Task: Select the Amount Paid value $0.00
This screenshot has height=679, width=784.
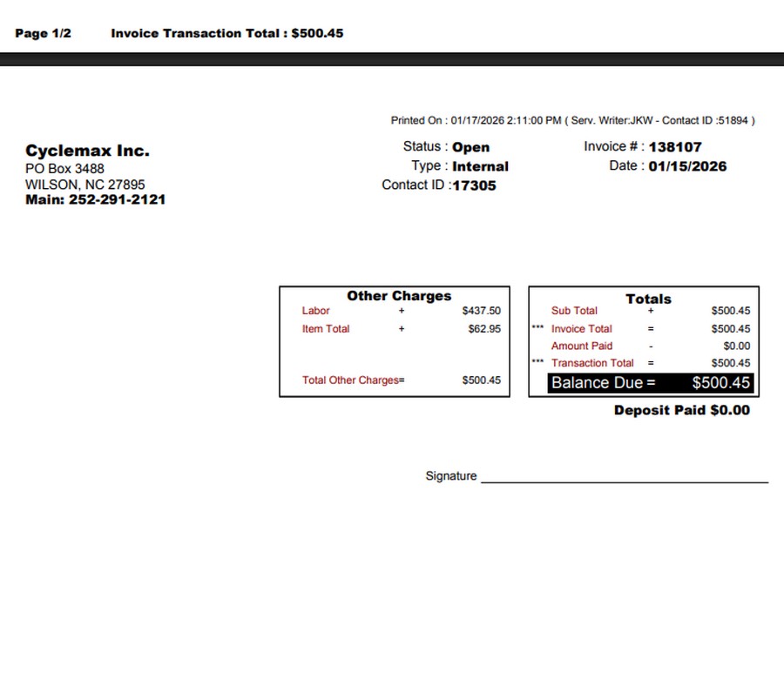Action: coord(736,346)
